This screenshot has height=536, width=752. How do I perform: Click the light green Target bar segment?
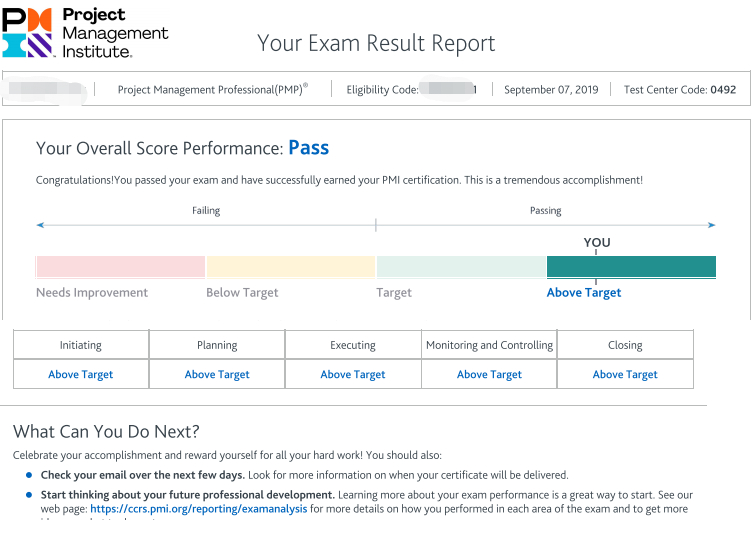461,267
